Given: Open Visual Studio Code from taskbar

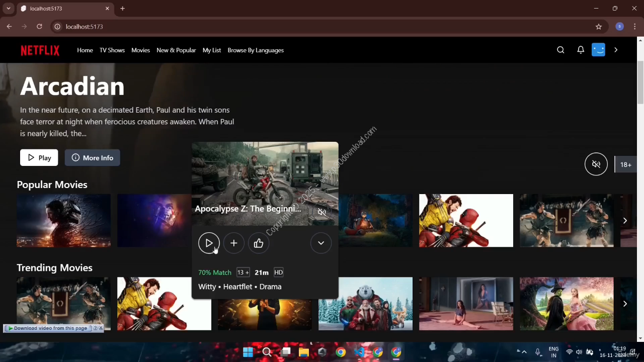Looking at the screenshot, I should pyautogui.click(x=359, y=352).
